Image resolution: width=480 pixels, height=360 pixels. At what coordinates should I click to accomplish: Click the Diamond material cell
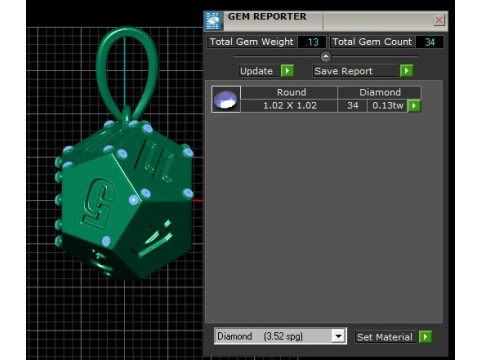[379, 92]
